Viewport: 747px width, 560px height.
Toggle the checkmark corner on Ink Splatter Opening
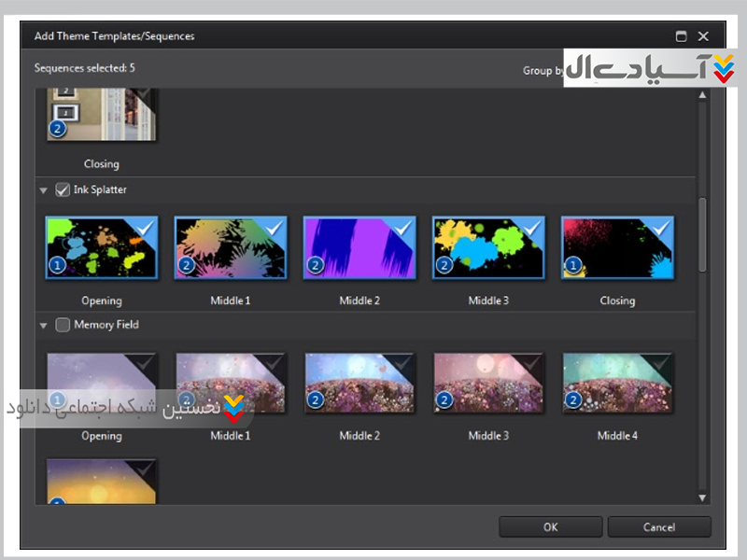click(145, 228)
